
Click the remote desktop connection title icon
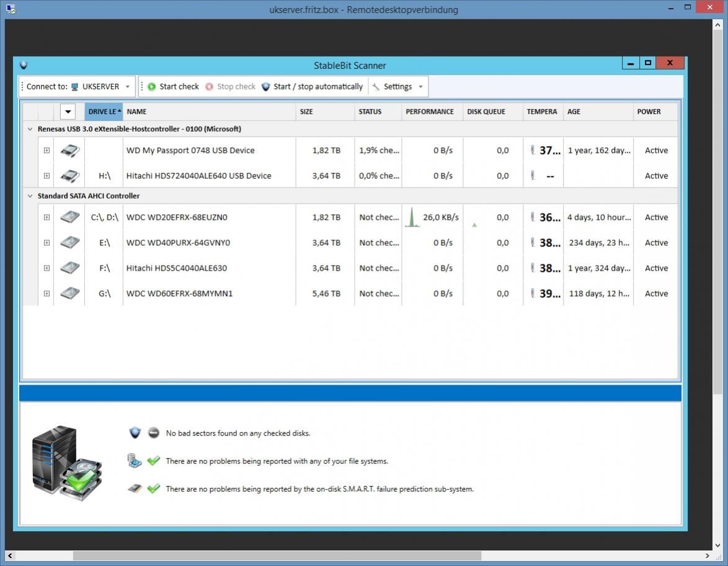[11, 9]
